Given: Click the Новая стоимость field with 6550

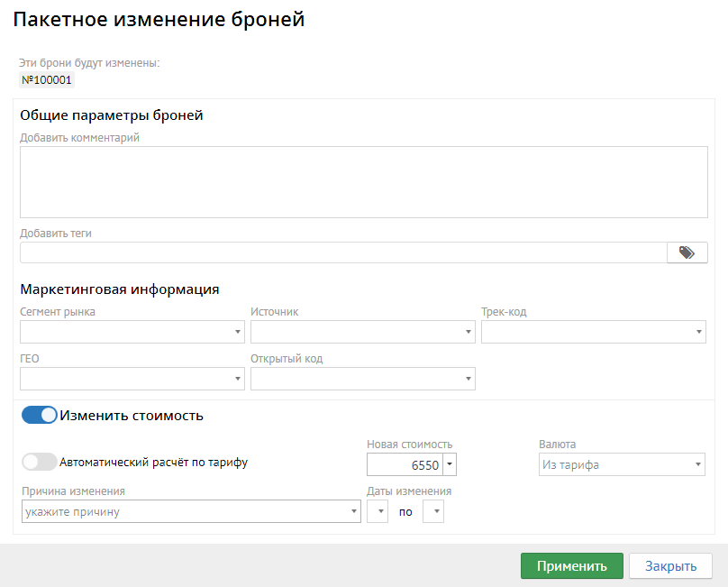Looking at the screenshot, I should pyautogui.click(x=405, y=465).
